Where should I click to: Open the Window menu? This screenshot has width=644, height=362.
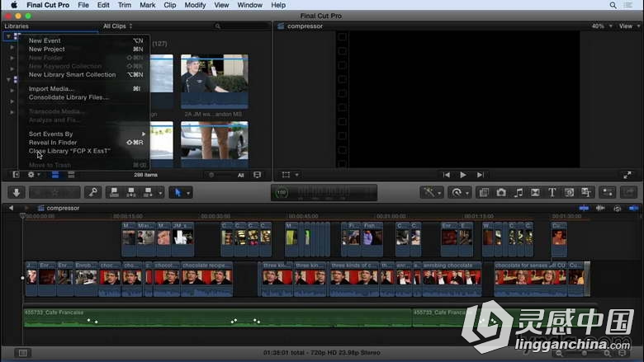pyautogui.click(x=249, y=5)
